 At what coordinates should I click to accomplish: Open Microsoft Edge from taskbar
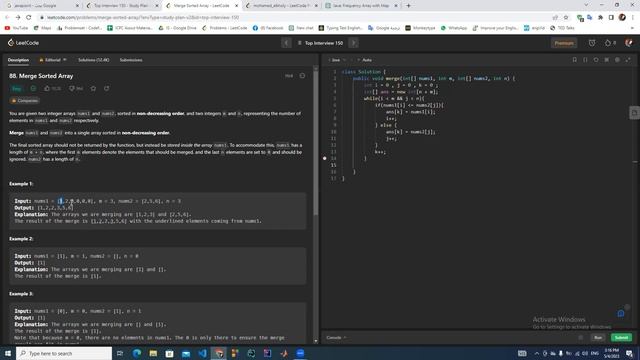[137, 353]
